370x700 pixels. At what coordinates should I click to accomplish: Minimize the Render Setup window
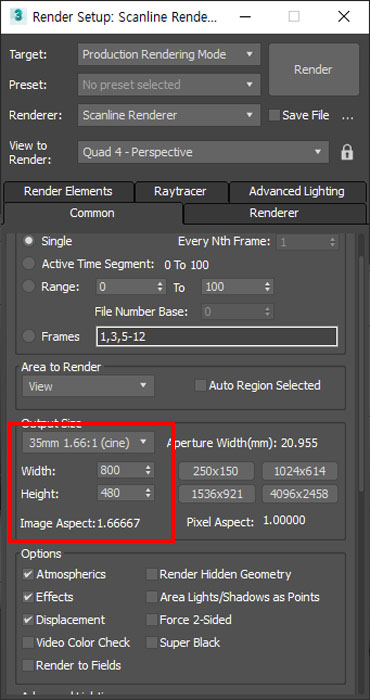click(245, 17)
